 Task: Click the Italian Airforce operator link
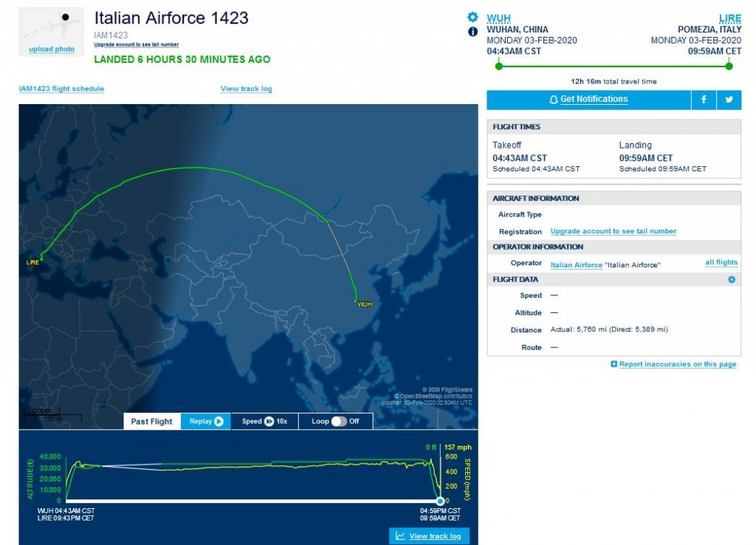click(576, 264)
